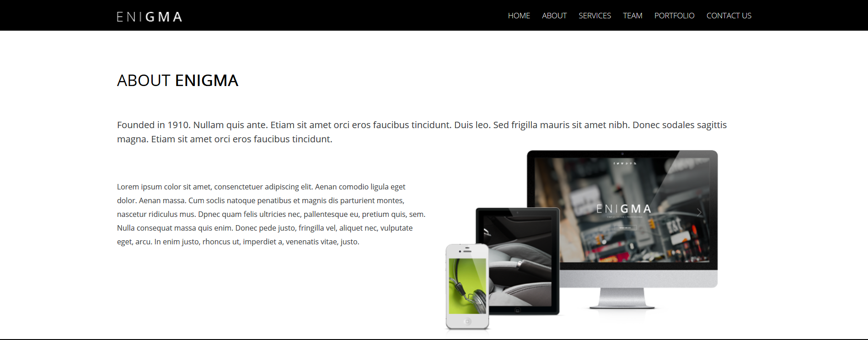Click the white iPhone home button

[x=467, y=321]
